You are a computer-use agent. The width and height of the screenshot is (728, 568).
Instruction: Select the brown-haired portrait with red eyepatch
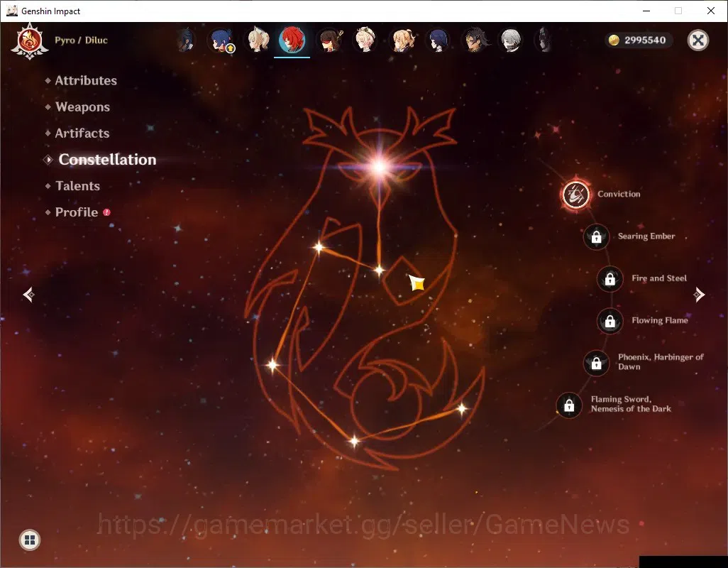click(329, 40)
